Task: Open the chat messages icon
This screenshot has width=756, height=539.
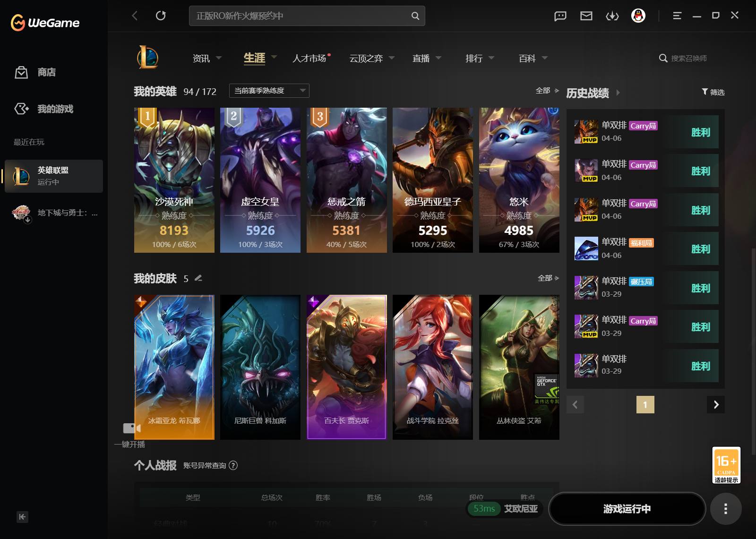Action: point(560,16)
